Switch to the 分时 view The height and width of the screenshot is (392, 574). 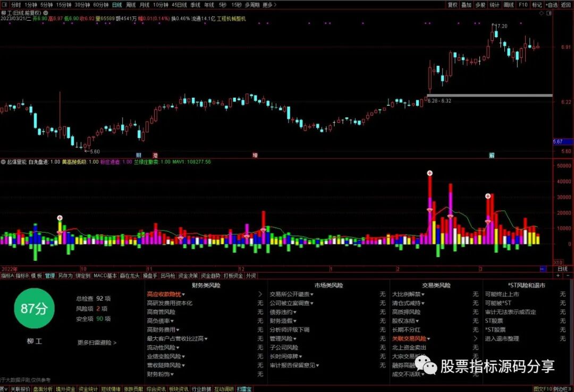click(x=16, y=5)
